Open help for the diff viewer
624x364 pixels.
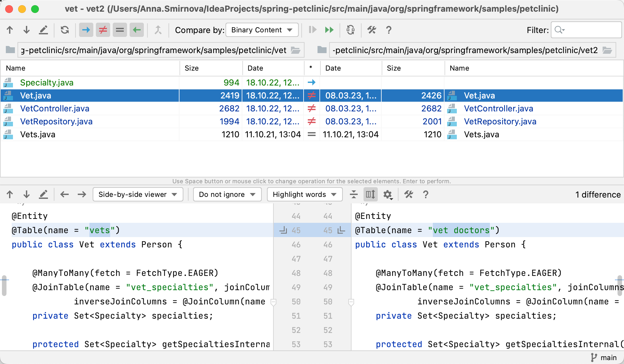tap(425, 194)
